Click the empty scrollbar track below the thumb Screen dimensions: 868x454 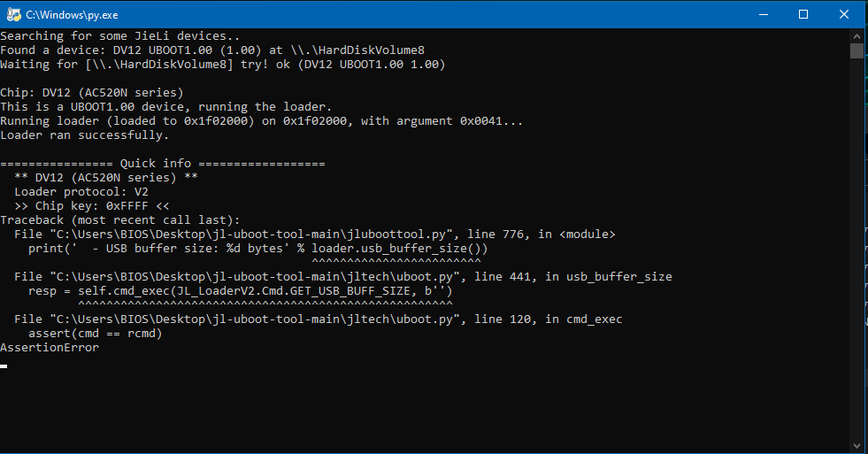tap(856, 250)
